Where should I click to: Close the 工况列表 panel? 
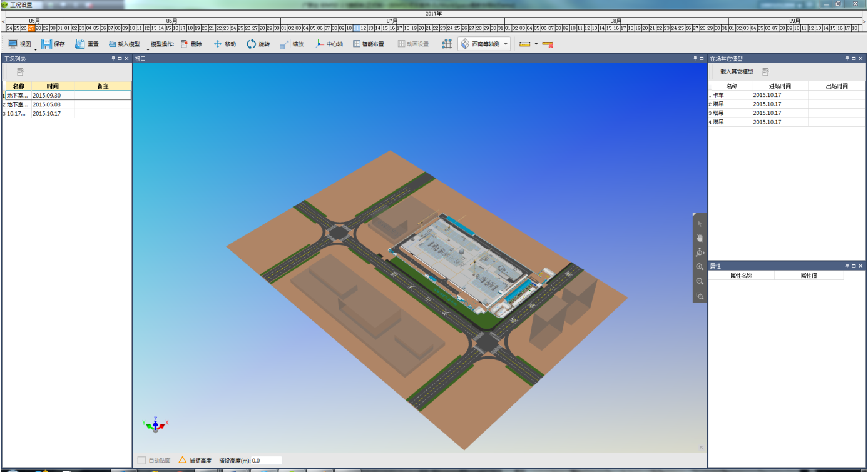coord(126,58)
